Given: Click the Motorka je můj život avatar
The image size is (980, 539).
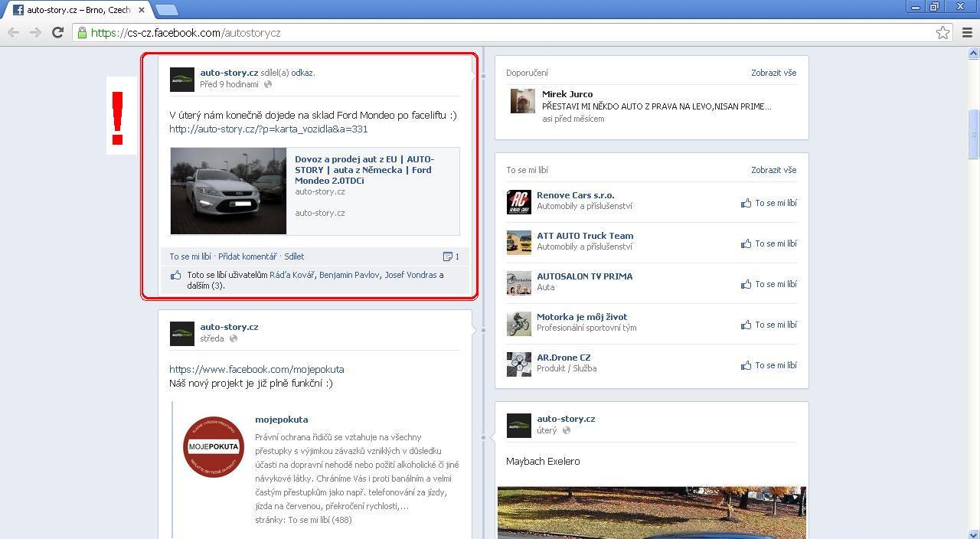Looking at the screenshot, I should pyautogui.click(x=518, y=324).
